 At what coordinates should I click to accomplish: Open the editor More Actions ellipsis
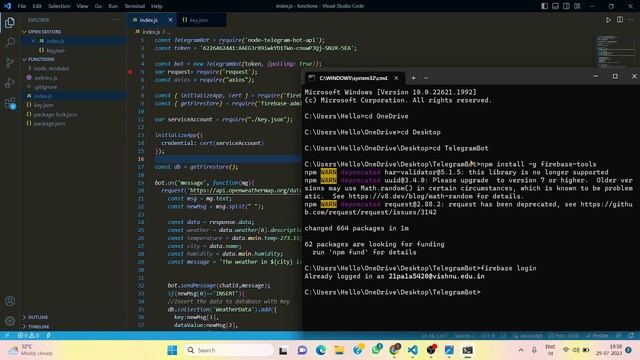pos(631,20)
